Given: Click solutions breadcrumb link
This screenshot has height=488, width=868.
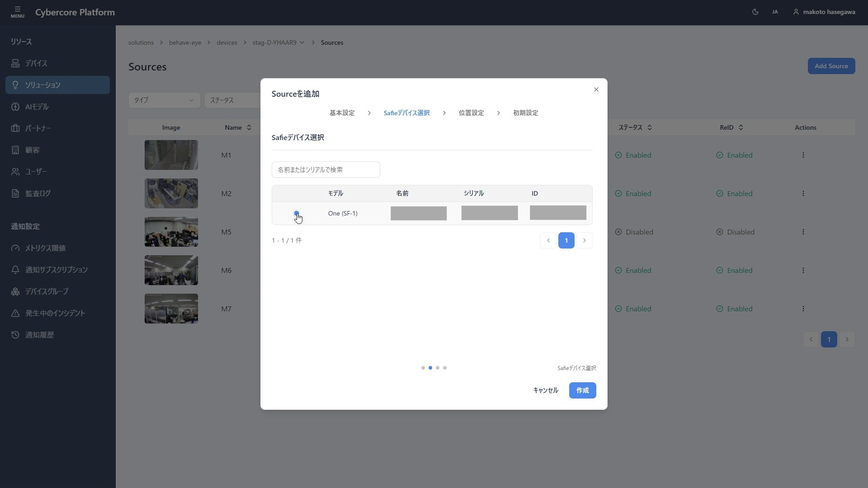Looking at the screenshot, I should tap(141, 42).
